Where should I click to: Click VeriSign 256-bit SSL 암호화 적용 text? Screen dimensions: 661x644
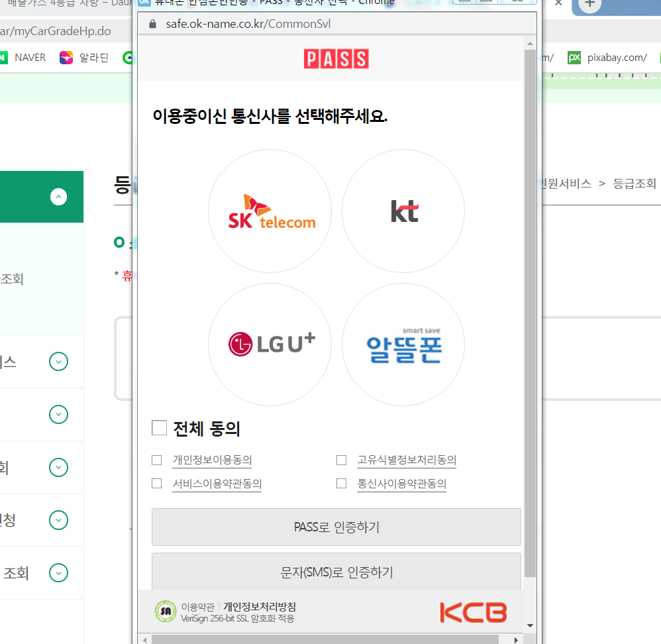click(x=237, y=618)
